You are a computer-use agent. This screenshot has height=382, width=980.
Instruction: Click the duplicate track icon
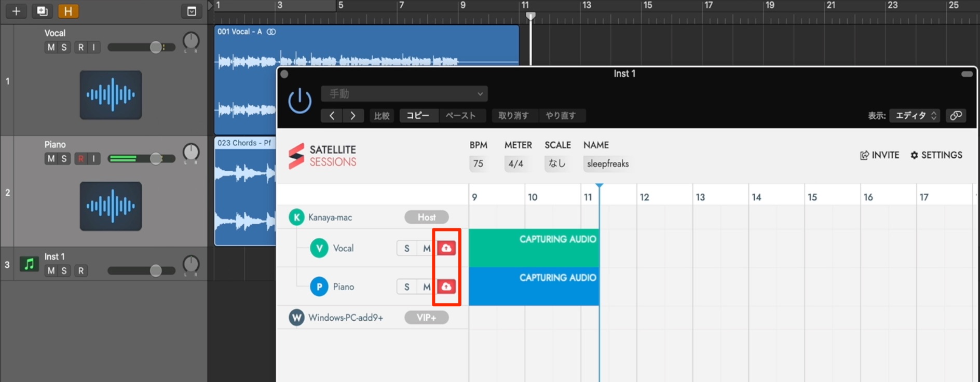(x=42, y=11)
